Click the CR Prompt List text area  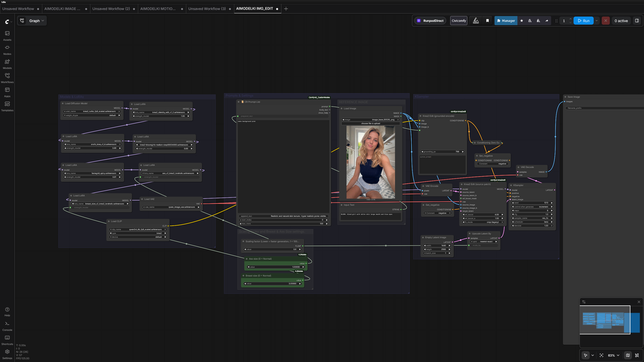pyautogui.click(x=283, y=166)
